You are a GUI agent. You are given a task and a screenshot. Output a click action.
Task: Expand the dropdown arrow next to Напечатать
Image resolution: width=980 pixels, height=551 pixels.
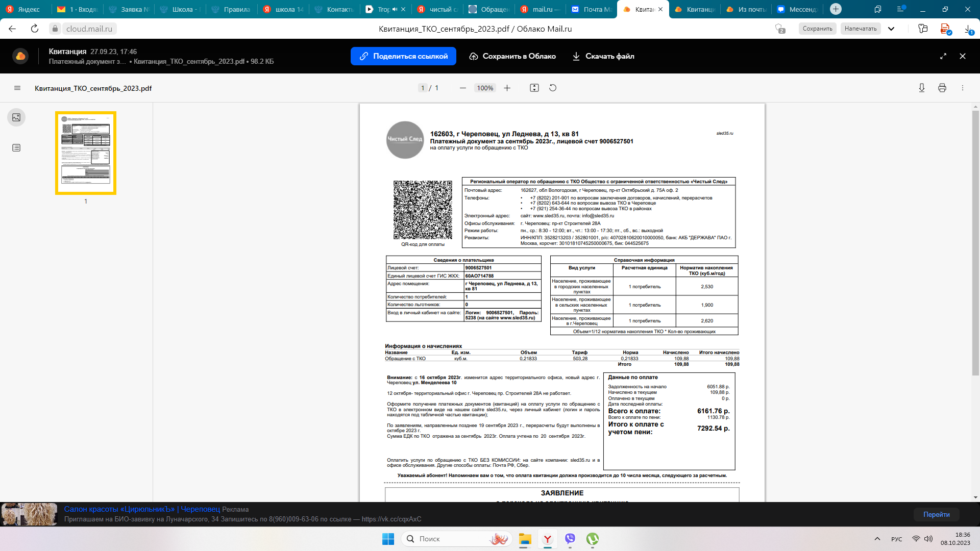click(x=891, y=29)
